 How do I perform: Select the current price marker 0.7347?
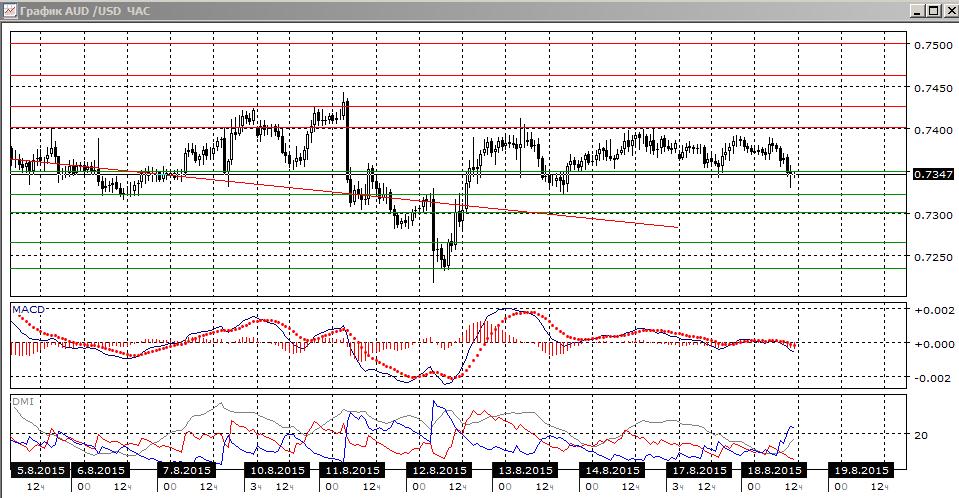[933, 174]
